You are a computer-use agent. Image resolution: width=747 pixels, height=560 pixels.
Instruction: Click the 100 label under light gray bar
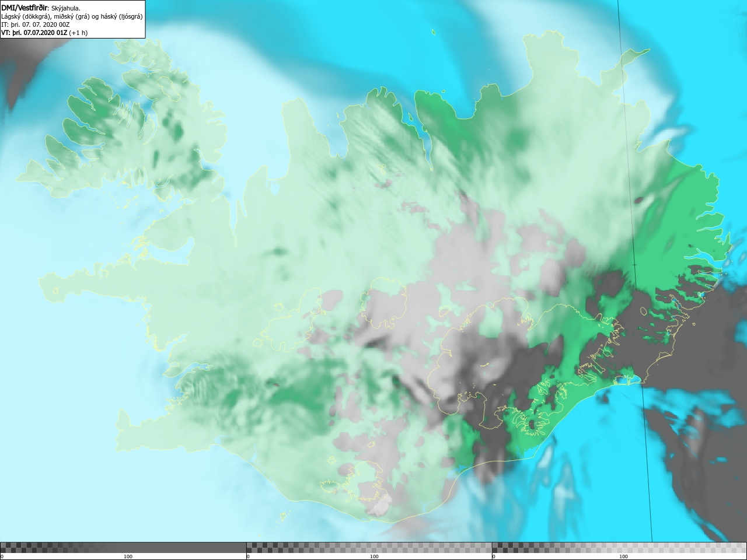click(x=623, y=556)
